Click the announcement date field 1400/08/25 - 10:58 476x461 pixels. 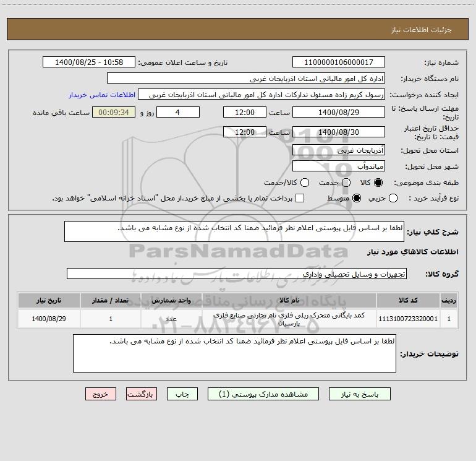[89, 62]
